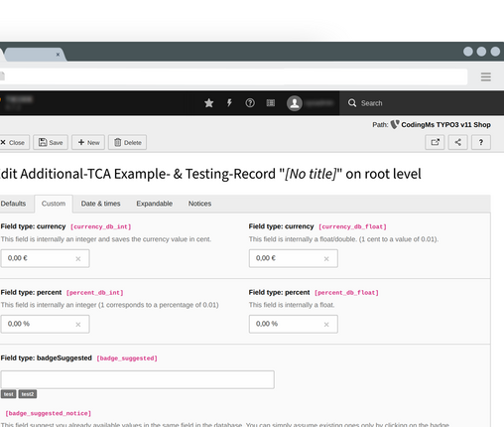Delete the current record
The width and height of the screenshot is (504, 427).
point(128,142)
